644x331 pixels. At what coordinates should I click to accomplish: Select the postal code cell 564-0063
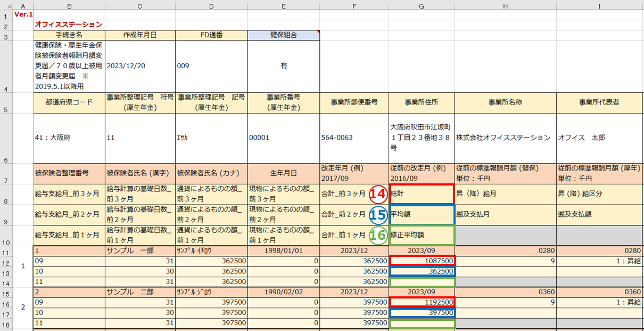[x=354, y=138]
